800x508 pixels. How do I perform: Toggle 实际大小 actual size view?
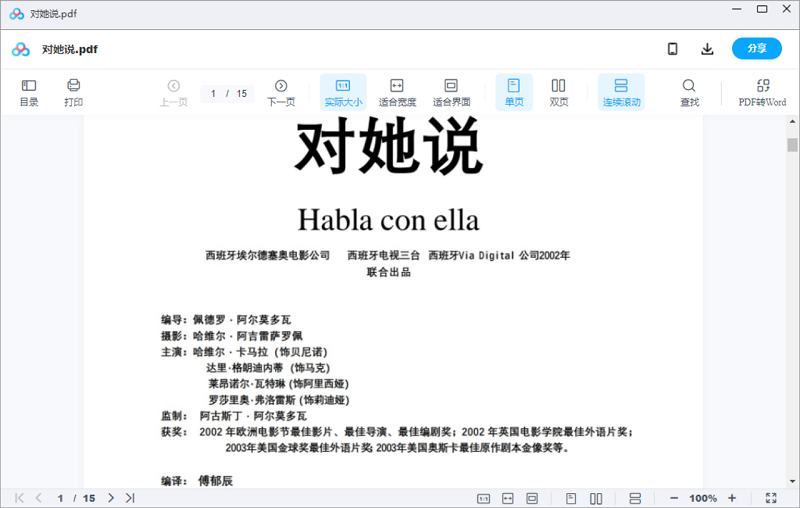coord(343,92)
